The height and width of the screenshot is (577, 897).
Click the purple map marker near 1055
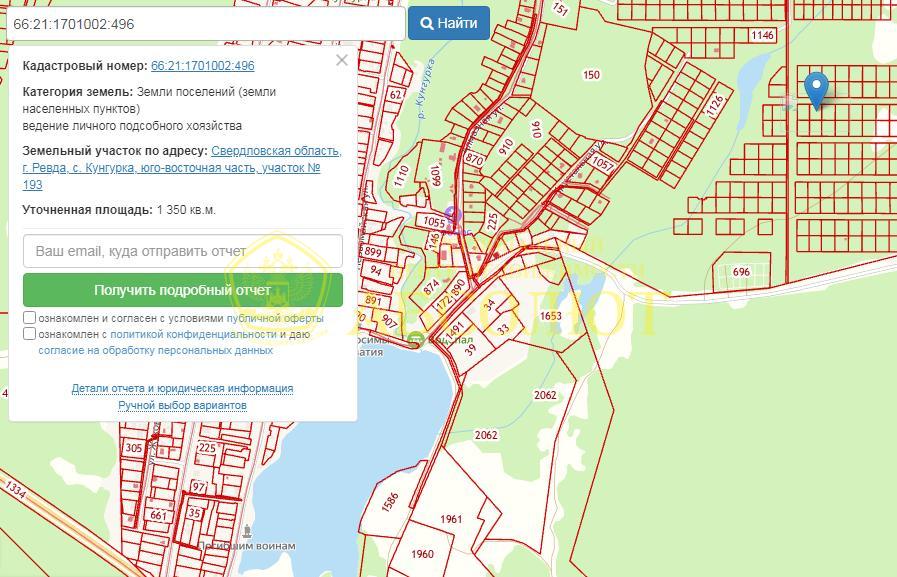[453, 215]
